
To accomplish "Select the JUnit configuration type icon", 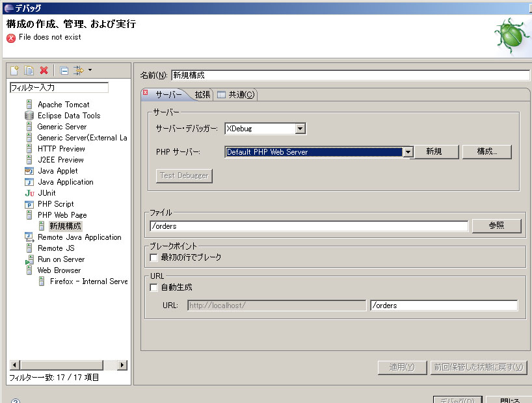I will (30, 193).
